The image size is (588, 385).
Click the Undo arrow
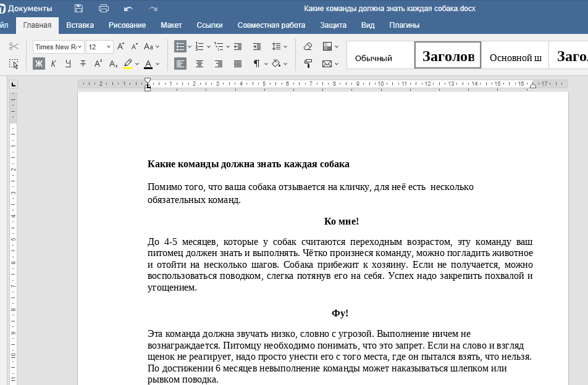(128, 8)
